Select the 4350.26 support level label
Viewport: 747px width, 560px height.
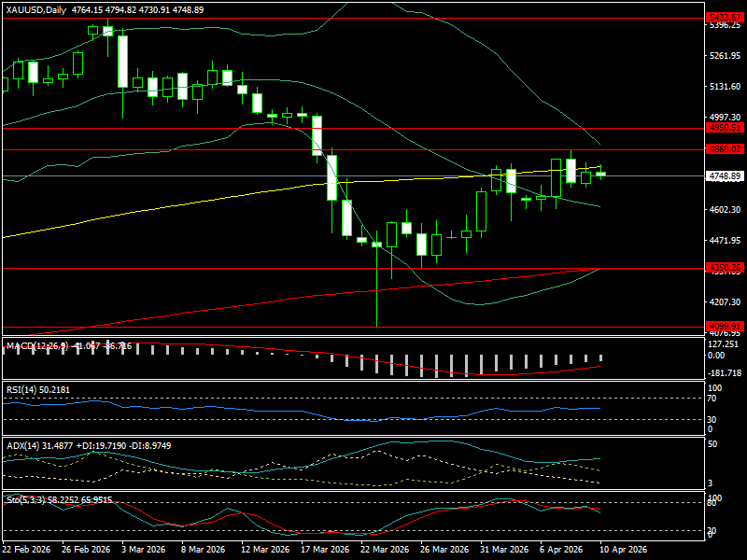tap(725, 268)
